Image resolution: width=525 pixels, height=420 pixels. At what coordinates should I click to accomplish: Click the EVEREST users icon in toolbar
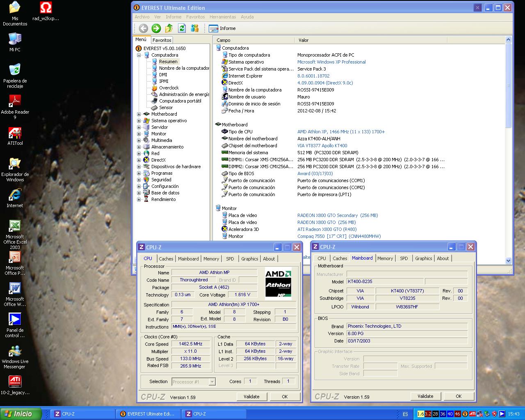[x=195, y=28]
